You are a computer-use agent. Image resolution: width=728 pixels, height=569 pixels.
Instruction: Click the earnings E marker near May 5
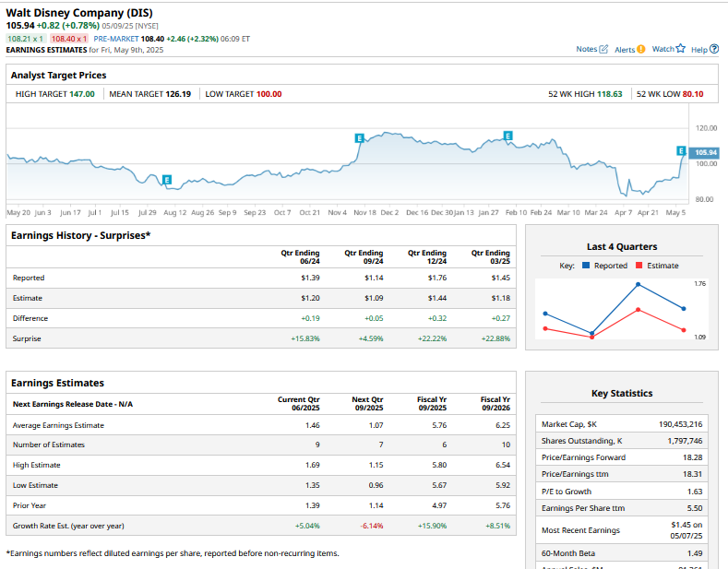coord(681,150)
